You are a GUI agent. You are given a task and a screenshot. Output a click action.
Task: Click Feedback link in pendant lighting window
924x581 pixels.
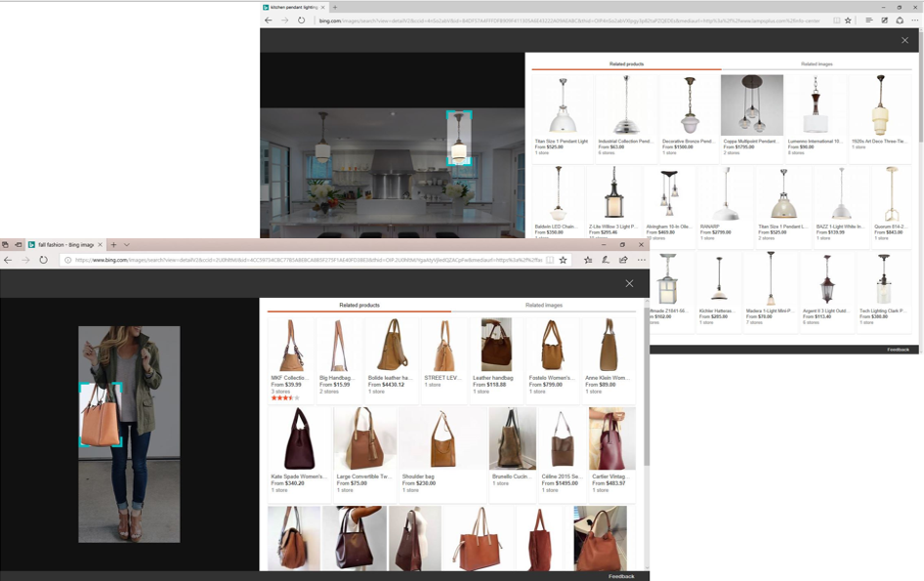coord(898,350)
